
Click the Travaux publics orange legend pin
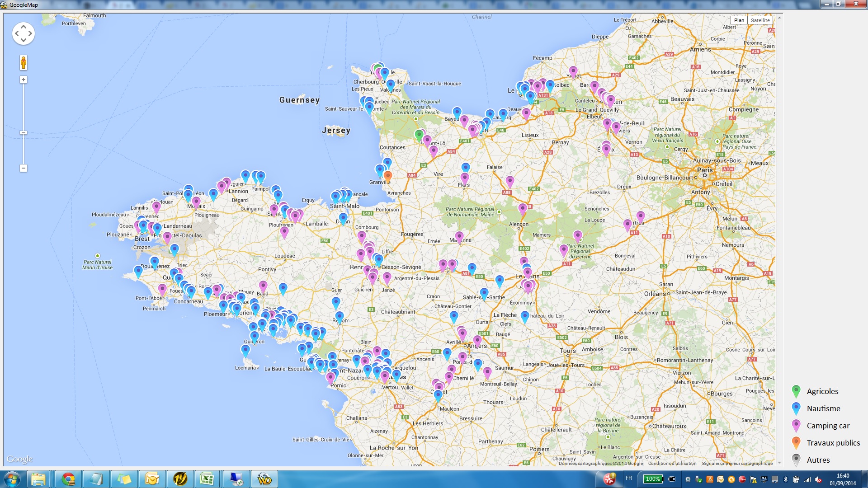tap(796, 443)
